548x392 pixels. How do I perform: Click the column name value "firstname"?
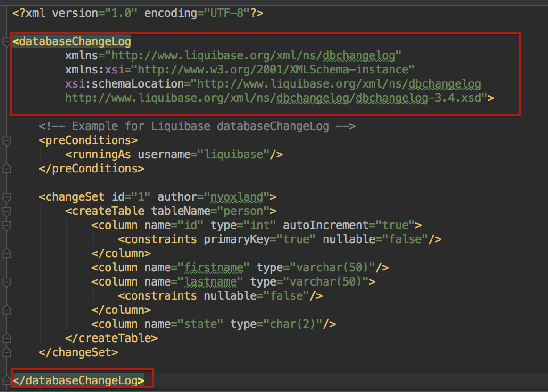click(214, 268)
